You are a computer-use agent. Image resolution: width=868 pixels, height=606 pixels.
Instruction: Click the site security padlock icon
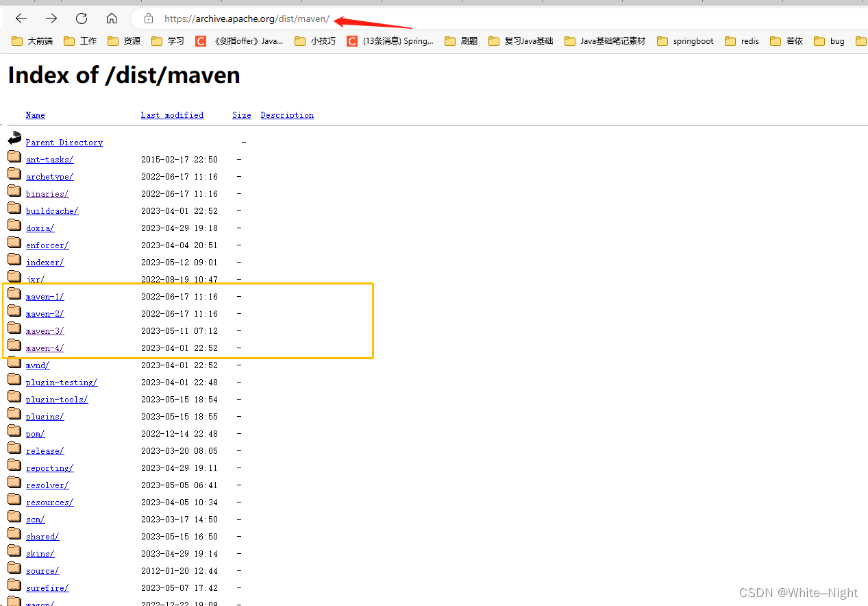click(148, 19)
